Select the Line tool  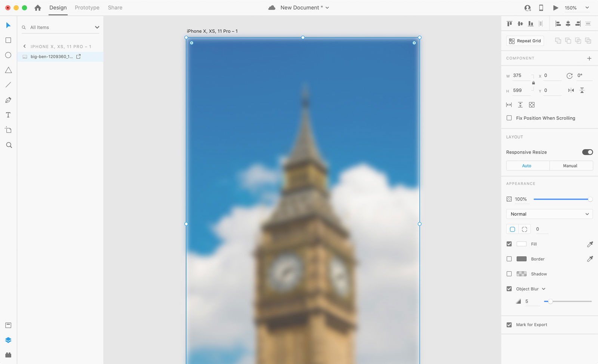[8, 85]
